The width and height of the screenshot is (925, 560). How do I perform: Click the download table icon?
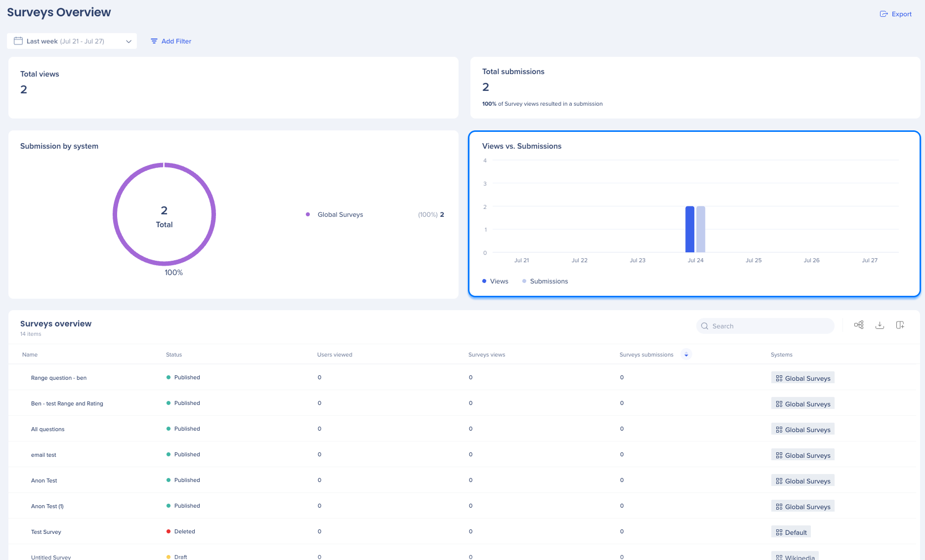[880, 325]
